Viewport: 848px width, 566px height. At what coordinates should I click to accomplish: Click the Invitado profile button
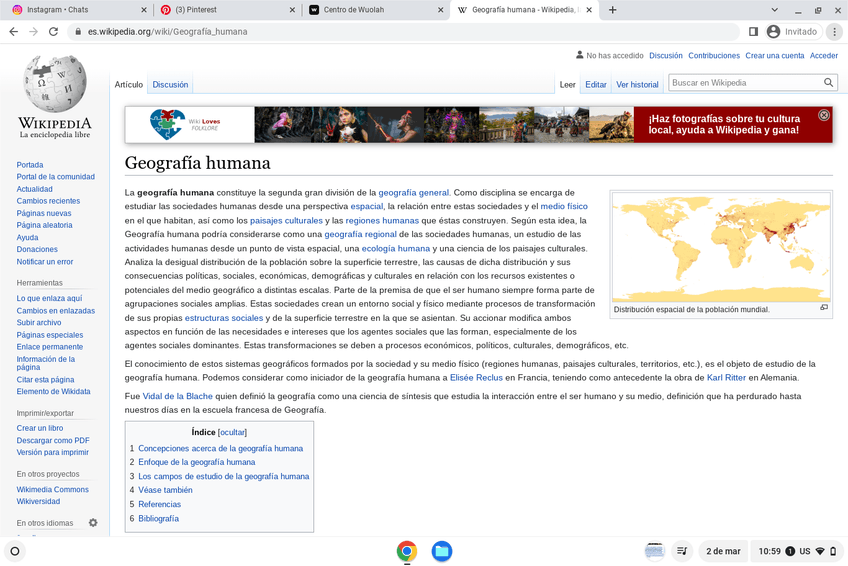click(793, 32)
